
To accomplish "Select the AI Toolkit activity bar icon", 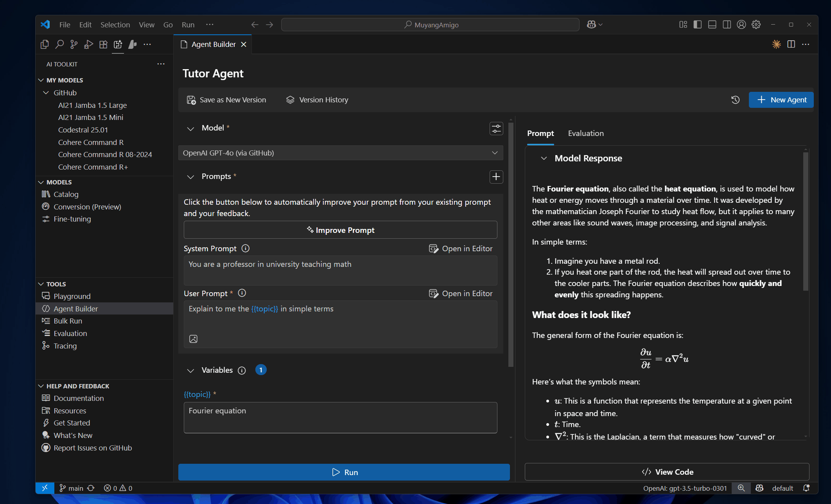I will click(x=118, y=45).
